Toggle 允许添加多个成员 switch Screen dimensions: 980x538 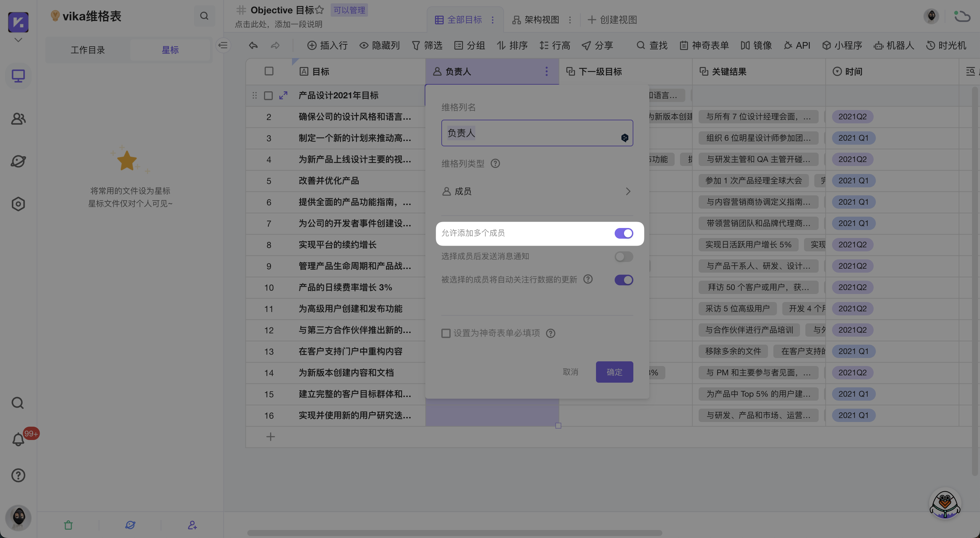[x=624, y=233]
